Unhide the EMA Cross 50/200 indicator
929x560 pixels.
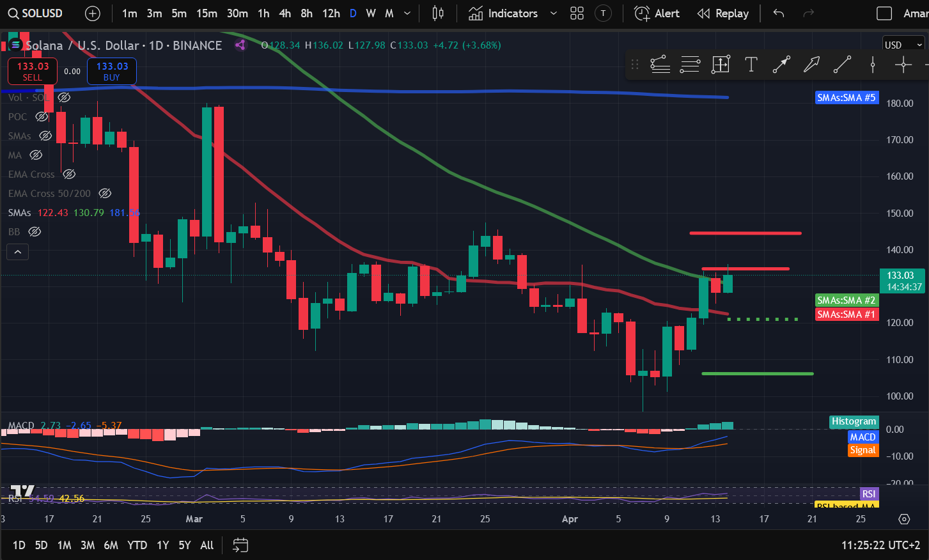tap(105, 193)
